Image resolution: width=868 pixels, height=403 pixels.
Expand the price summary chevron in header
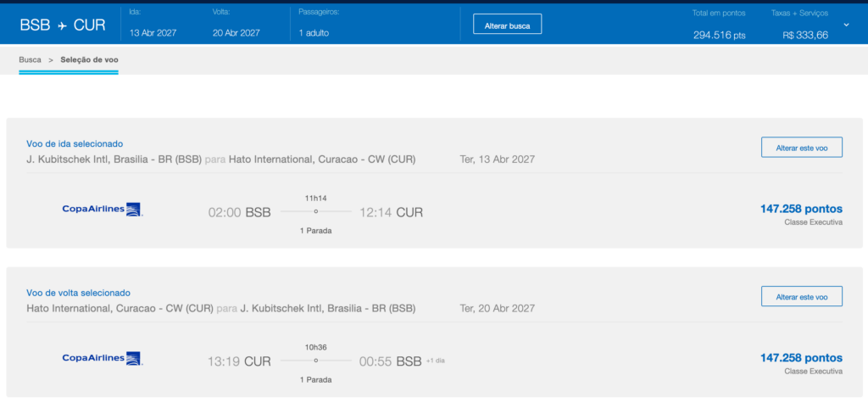pos(846,25)
